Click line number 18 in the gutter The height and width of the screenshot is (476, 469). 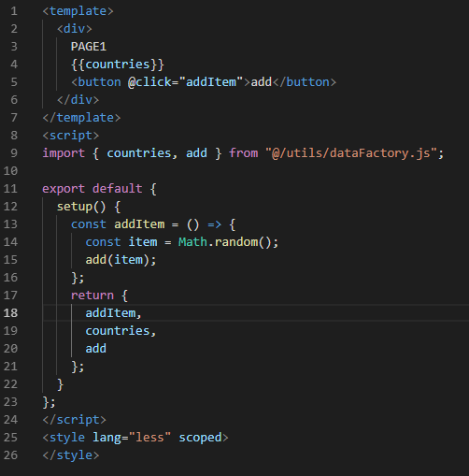[x=10, y=313]
